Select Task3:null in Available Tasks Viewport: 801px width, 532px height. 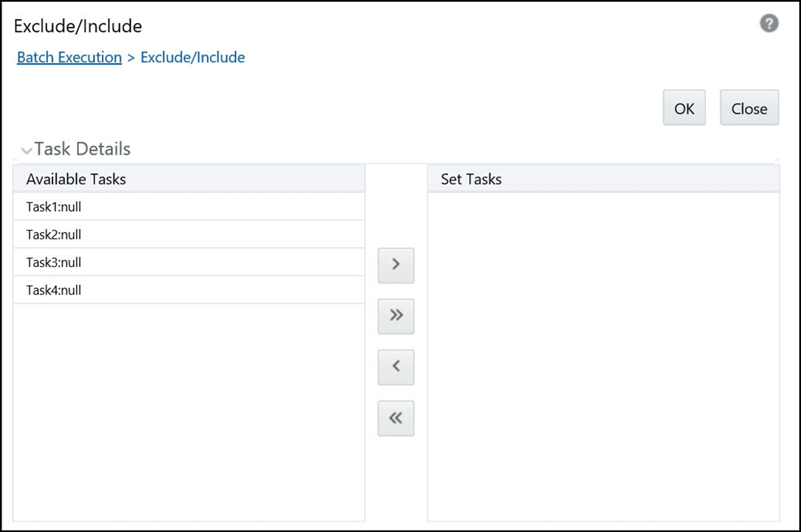54,262
